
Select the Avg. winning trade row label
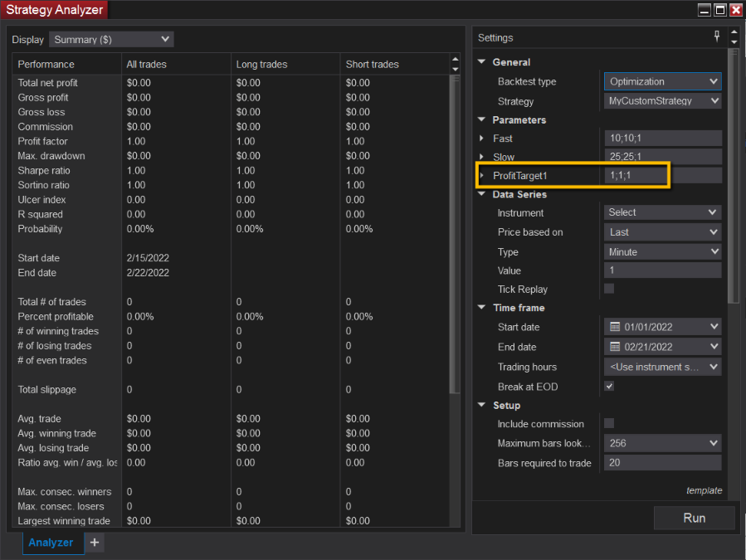(57, 433)
